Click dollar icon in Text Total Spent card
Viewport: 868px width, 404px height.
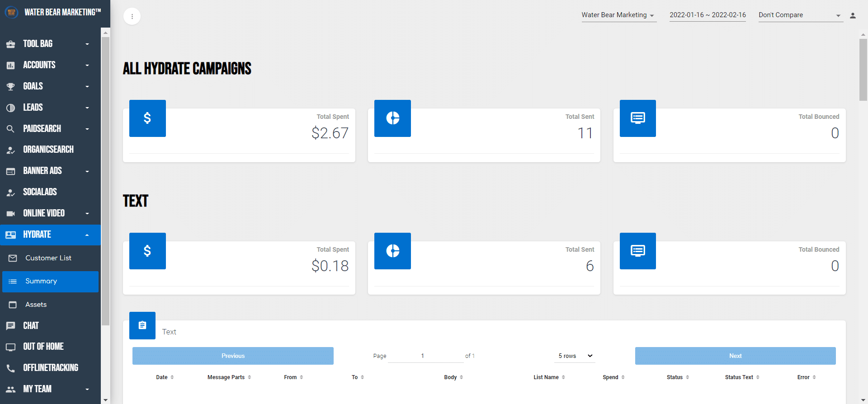147,251
